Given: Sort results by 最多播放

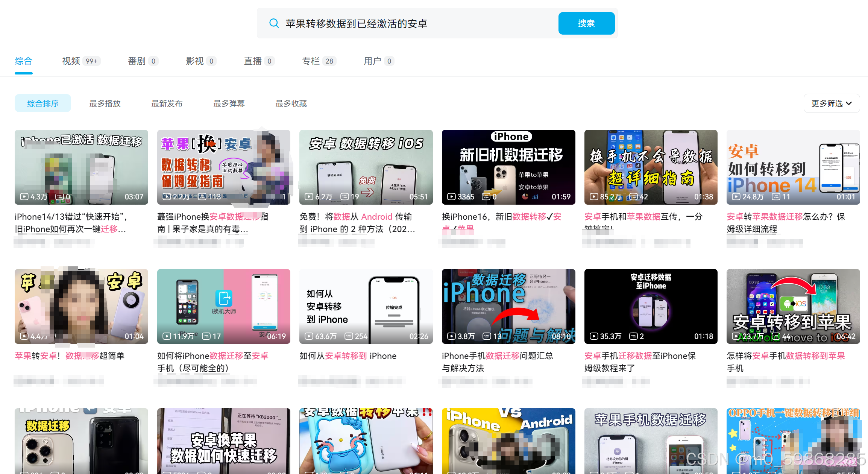Looking at the screenshot, I should pos(105,103).
